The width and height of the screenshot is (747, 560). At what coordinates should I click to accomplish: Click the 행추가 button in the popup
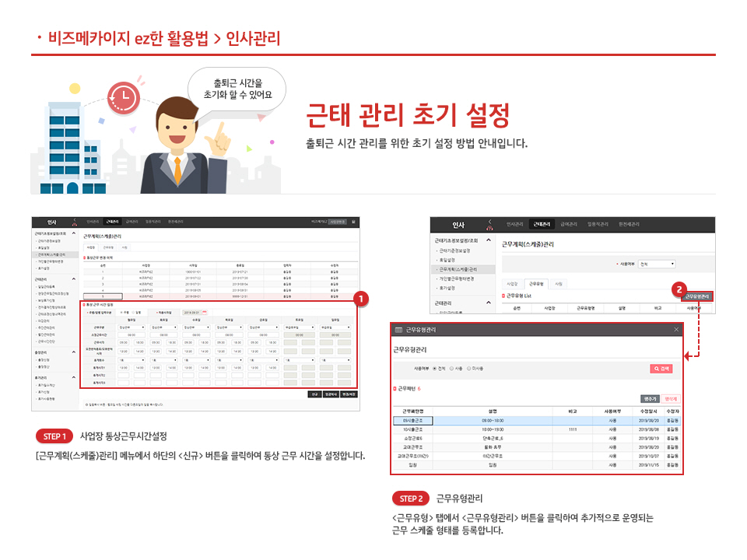click(x=651, y=399)
